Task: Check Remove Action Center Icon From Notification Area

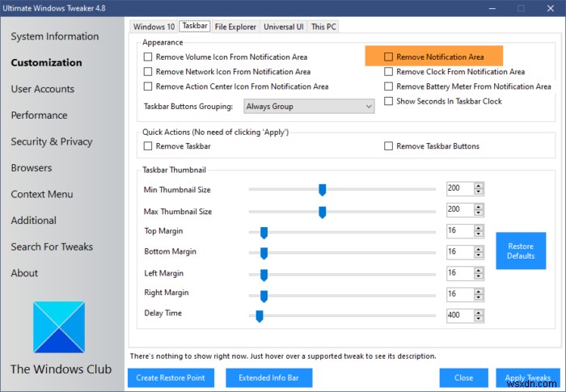Action: (x=148, y=86)
